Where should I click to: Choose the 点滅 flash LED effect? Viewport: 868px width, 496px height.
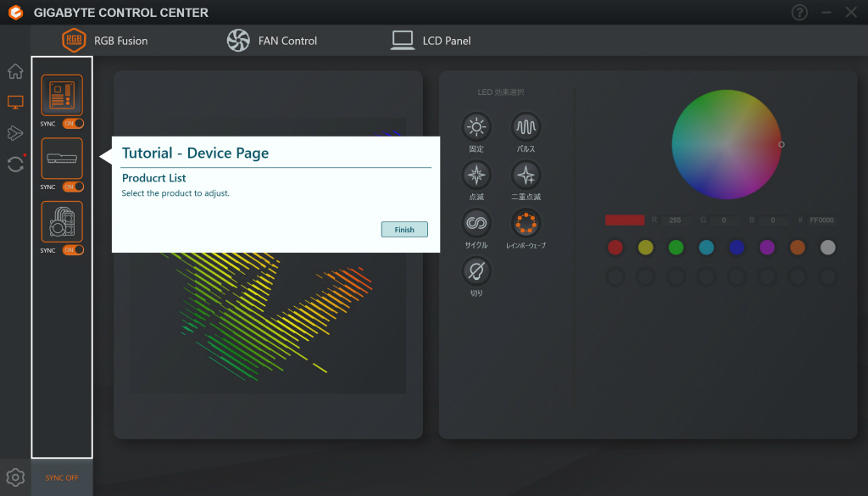476,175
